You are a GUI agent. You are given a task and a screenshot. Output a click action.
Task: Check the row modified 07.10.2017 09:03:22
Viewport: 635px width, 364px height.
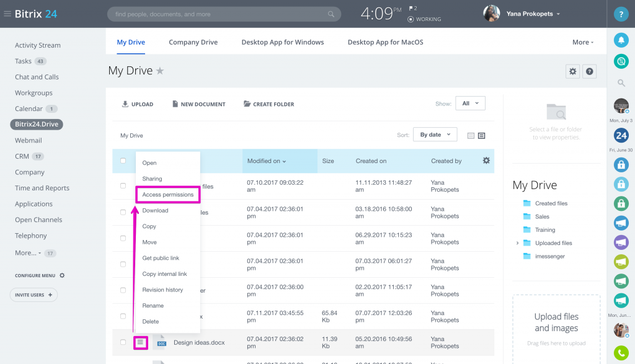pos(123,186)
